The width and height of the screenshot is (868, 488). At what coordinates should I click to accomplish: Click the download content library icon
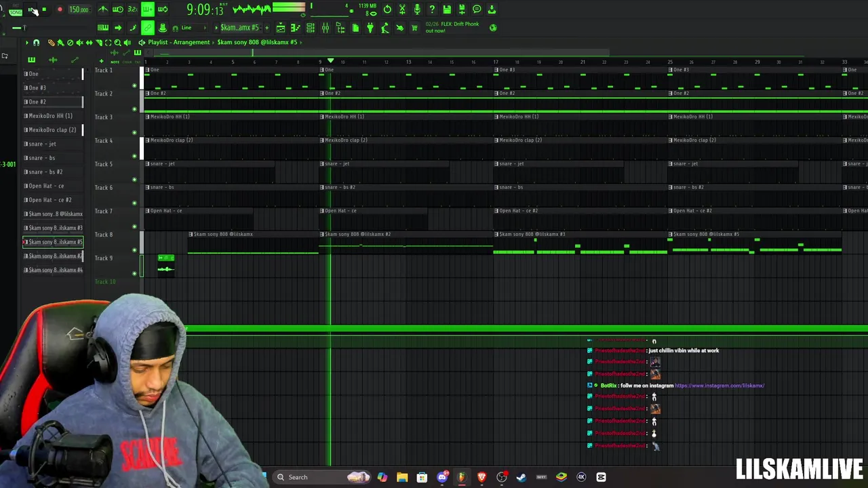point(492,9)
